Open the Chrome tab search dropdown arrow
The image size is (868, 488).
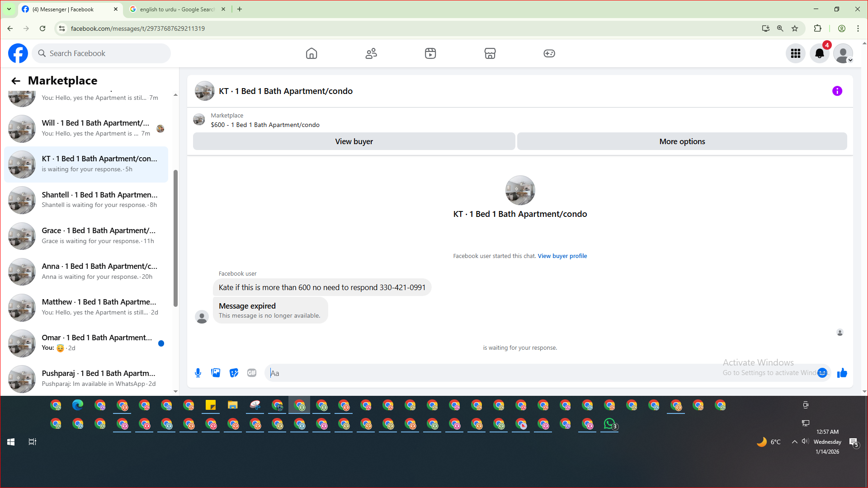[9, 9]
